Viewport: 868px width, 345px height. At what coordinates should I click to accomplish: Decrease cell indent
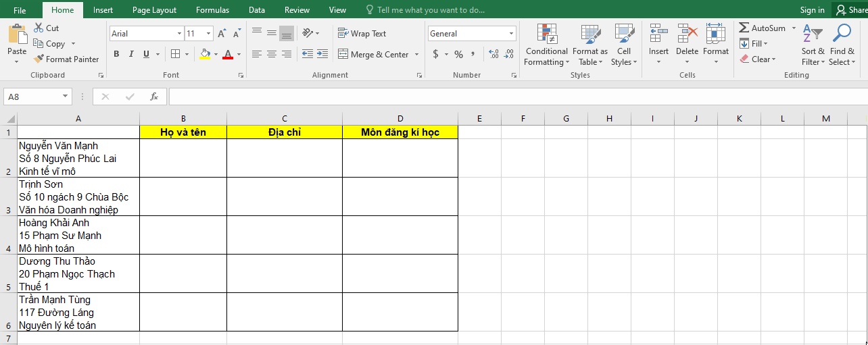[308, 54]
